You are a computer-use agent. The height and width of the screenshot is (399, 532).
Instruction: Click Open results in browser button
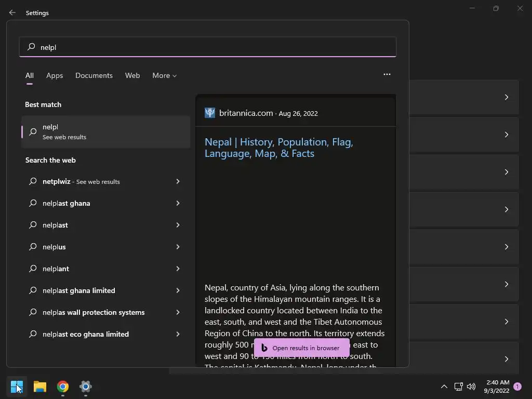pyautogui.click(x=301, y=348)
